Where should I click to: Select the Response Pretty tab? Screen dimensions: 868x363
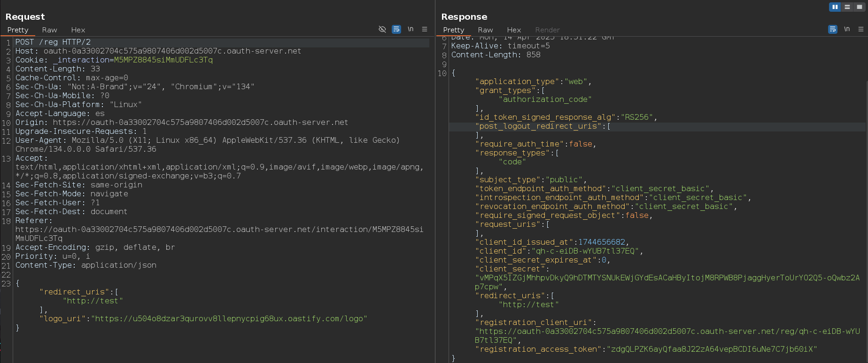pyautogui.click(x=454, y=30)
